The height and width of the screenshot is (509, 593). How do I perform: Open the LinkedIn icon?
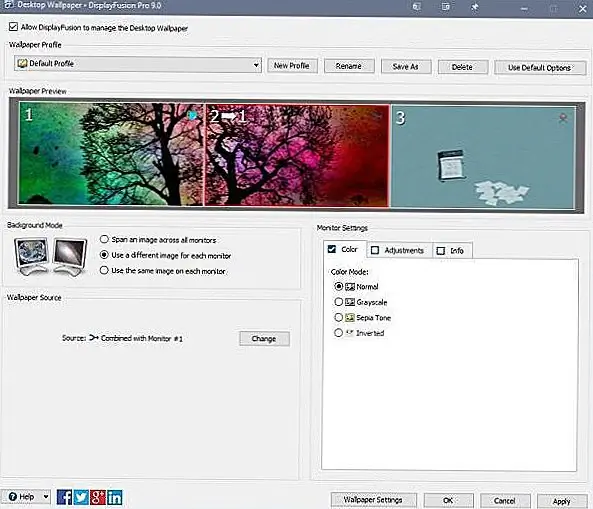(115, 497)
